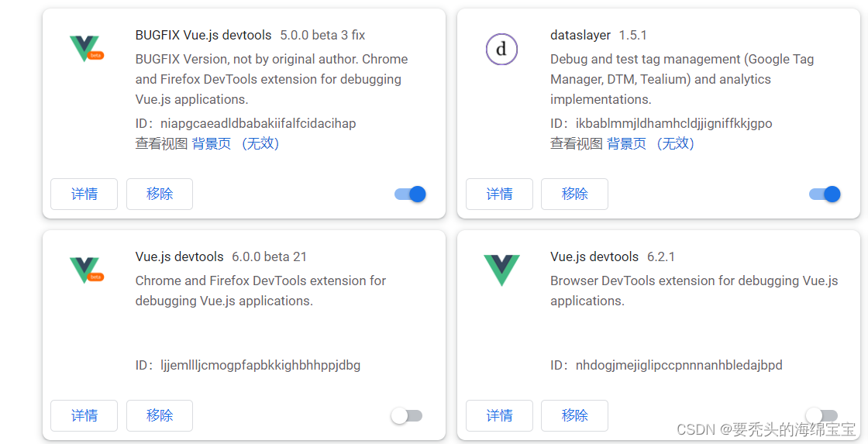Enable Vue.js devtools 6.2.1 toggle
The width and height of the screenshot is (868, 444).
pyautogui.click(x=822, y=416)
